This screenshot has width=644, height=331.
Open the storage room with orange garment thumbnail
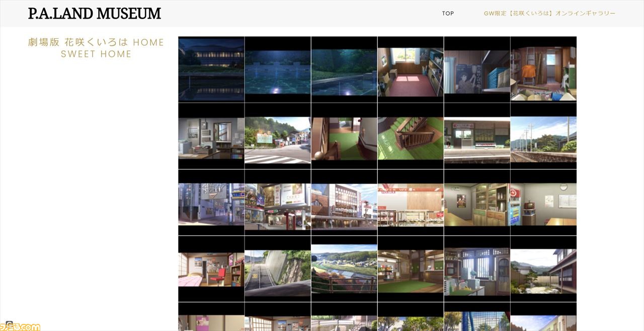coord(543,69)
